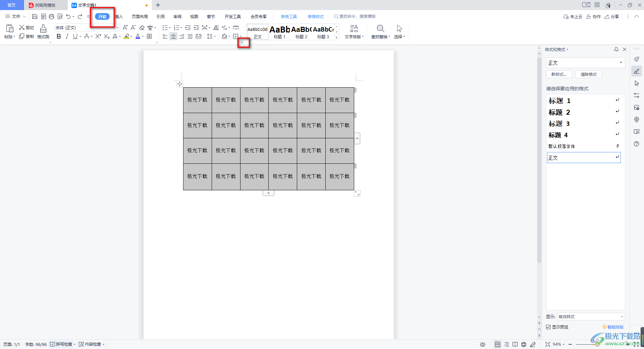This screenshot has width=644, height=349.
Task: Toggle center alignment
Action: tap(173, 36)
